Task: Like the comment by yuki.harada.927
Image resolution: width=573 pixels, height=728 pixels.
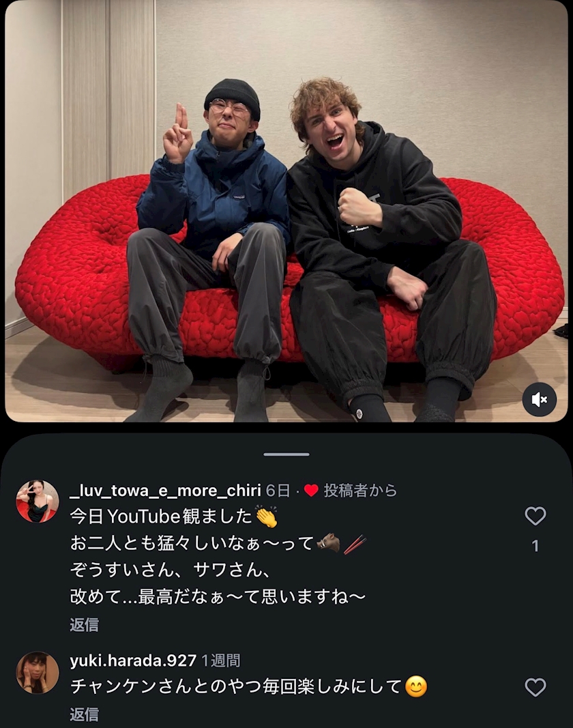Action: click(x=535, y=687)
